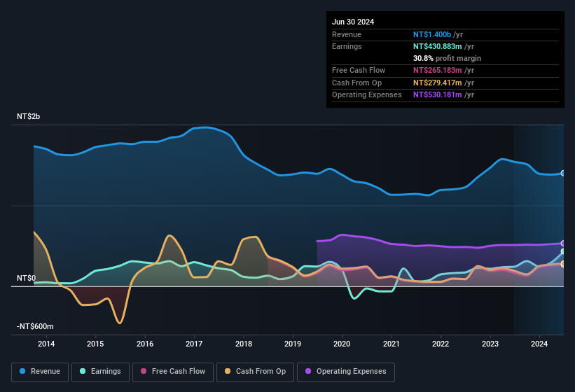Click the NT$265.183m free cash flow value

click(438, 70)
